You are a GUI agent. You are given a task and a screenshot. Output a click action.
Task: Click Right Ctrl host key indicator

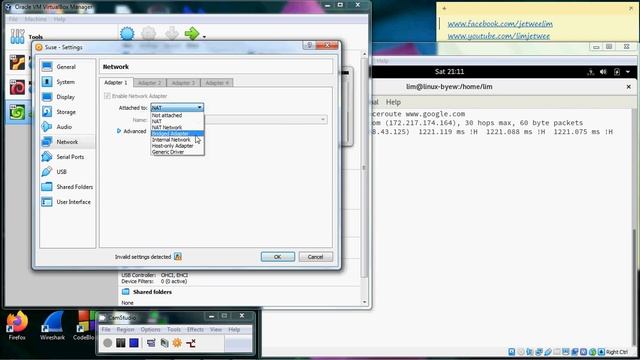coord(617,352)
